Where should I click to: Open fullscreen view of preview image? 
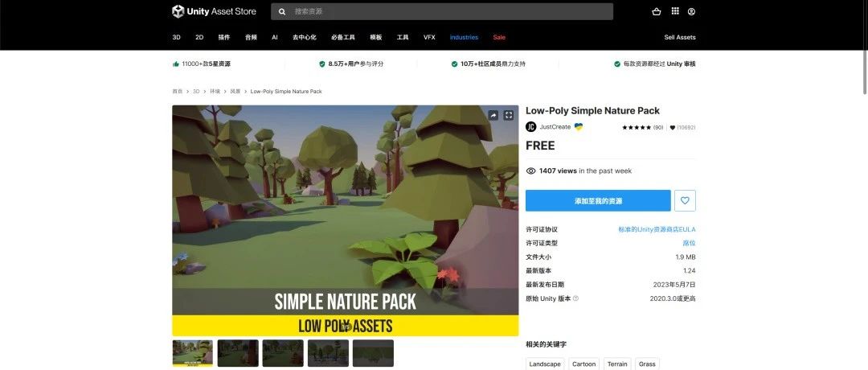(508, 115)
